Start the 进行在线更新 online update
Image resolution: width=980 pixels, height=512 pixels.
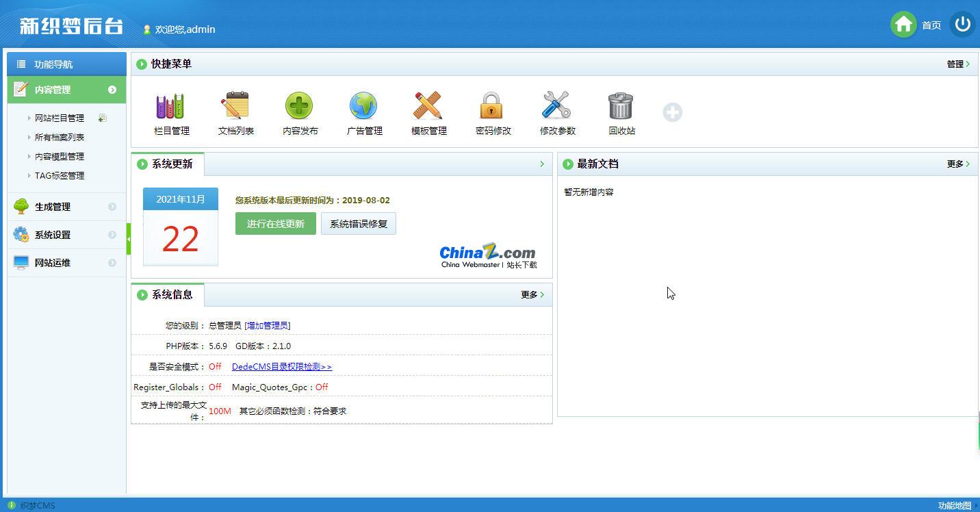(276, 223)
